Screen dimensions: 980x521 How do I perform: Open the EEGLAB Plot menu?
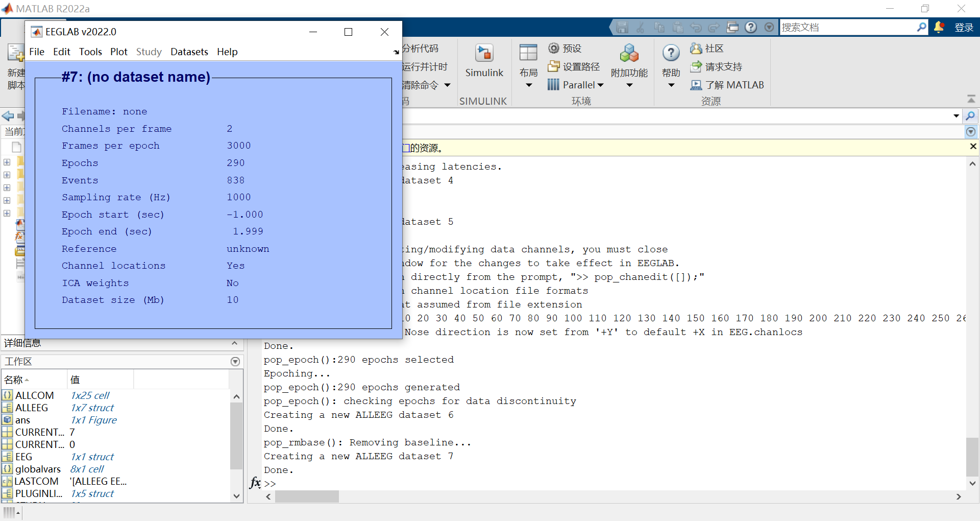tap(119, 52)
